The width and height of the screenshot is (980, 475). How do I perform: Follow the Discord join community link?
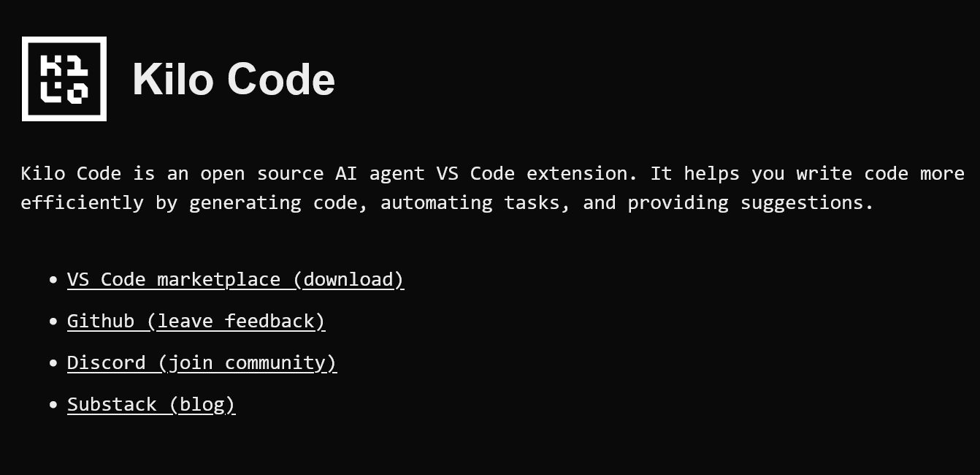(202, 362)
